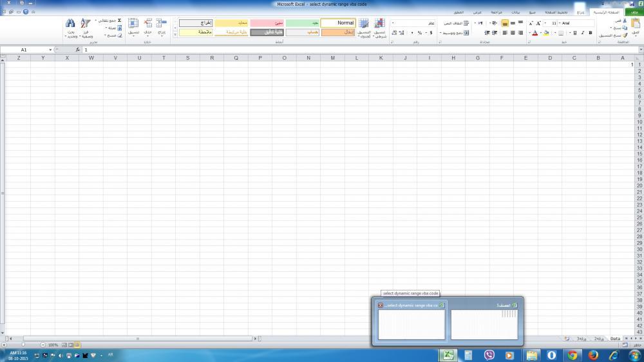Apply the green Good cell style

302,23
